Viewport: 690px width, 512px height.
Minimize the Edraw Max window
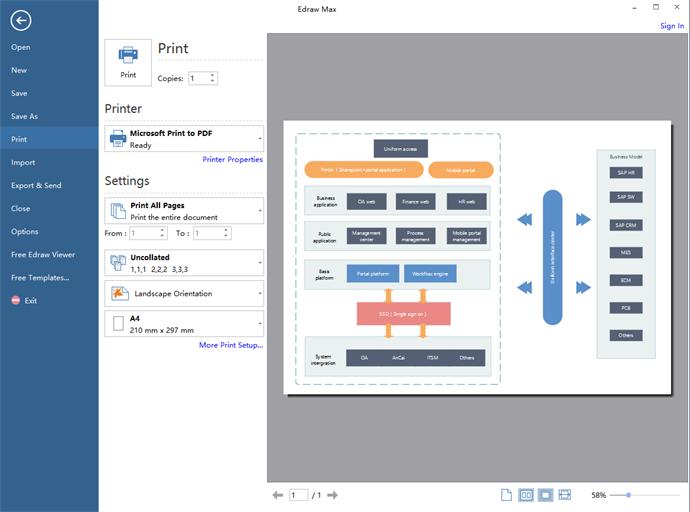[635, 7]
